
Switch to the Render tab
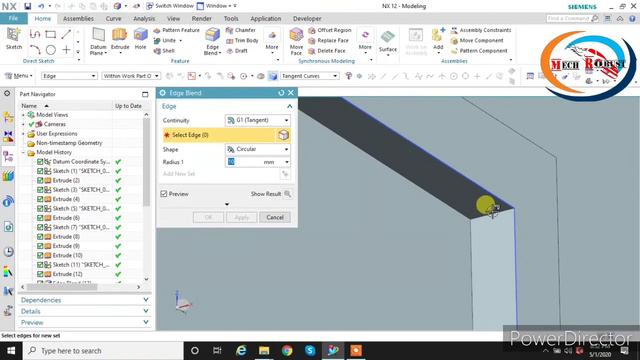202,18
